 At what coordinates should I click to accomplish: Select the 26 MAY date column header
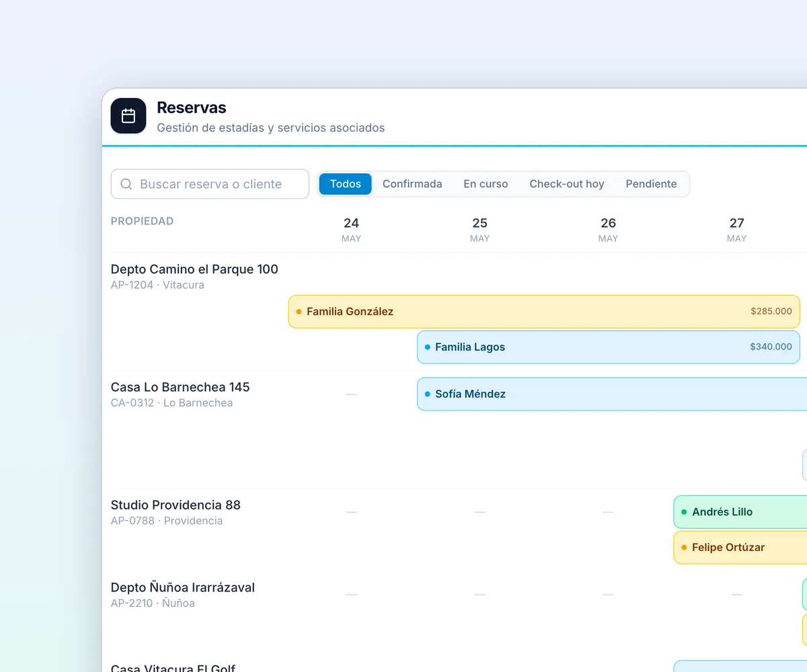coord(608,230)
